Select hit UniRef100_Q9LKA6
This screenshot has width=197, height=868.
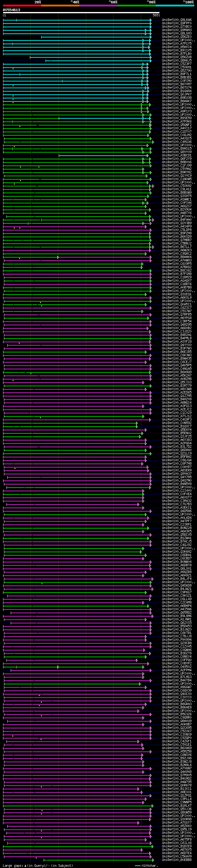click(177, 20)
